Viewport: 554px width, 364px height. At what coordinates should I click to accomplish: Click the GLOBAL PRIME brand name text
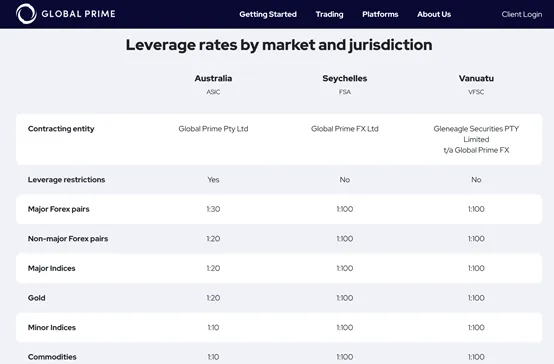click(x=78, y=14)
